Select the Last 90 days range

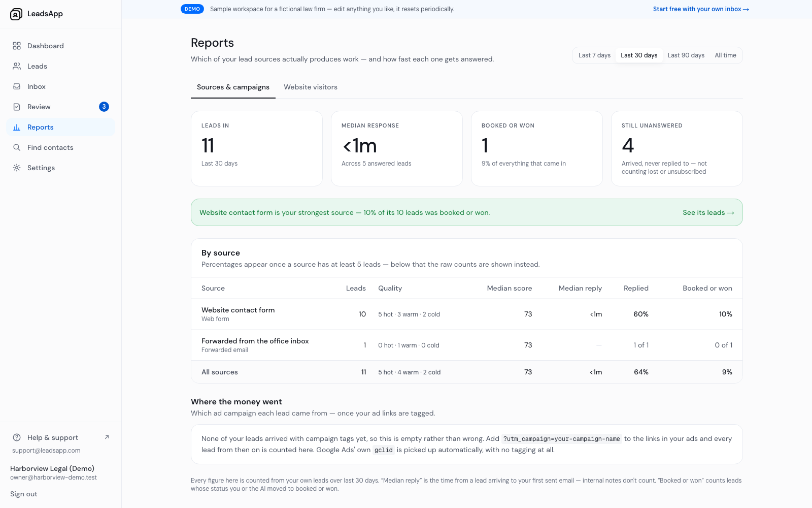[686, 55]
